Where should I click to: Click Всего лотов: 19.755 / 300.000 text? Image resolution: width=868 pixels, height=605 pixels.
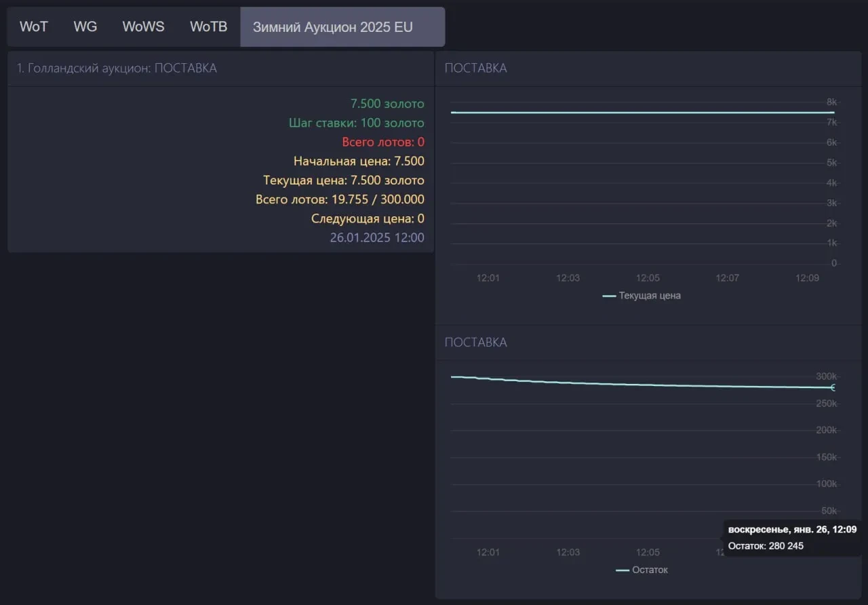pyautogui.click(x=340, y=199)
